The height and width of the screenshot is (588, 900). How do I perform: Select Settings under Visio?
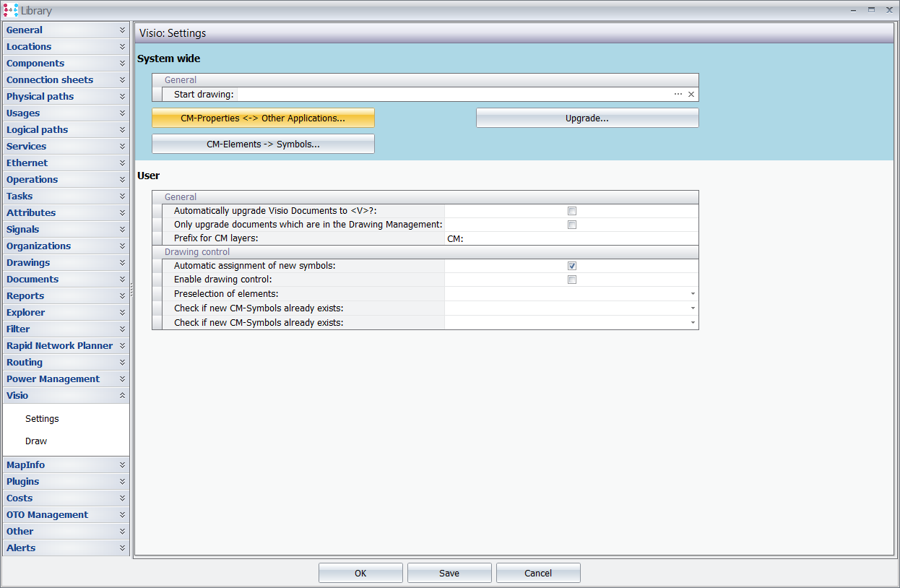(42, 419)
